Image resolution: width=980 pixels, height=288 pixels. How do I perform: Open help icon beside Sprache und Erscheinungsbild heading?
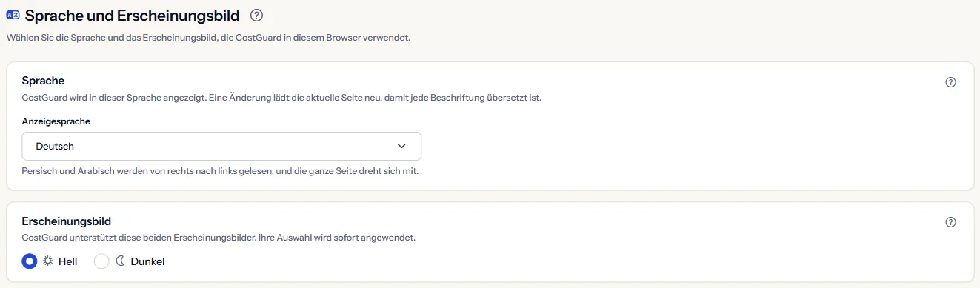pos(257,15)
